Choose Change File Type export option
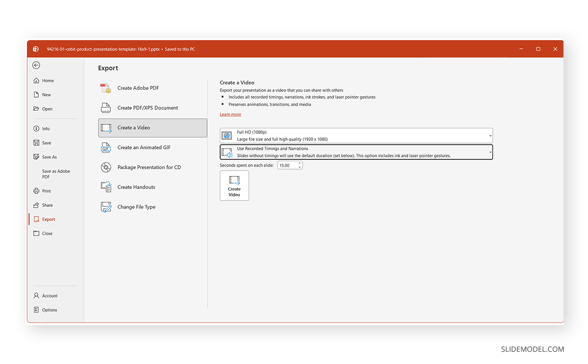This screenshot has width=588, height=364. point(152,207)
